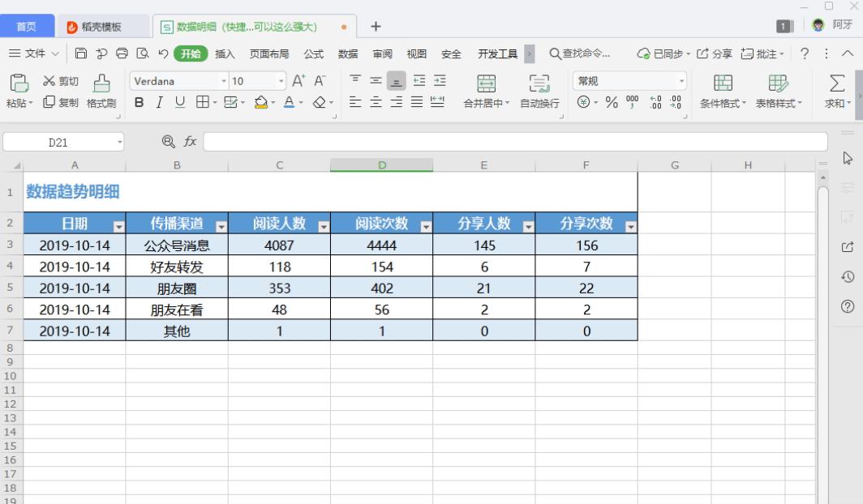Screen dimensions: 863x504
Task: Open the font size dropdown
Action: tap(281, 81)
